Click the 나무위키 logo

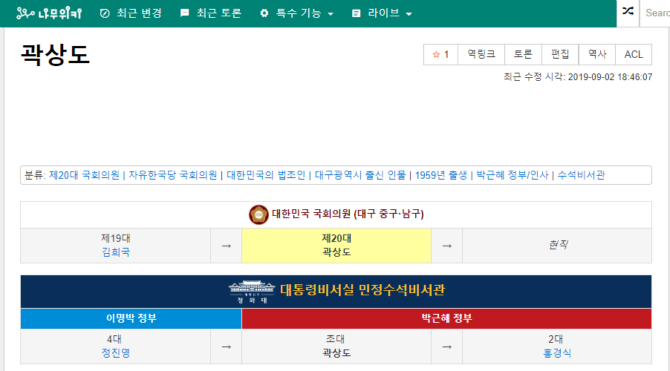pos(49,13)
